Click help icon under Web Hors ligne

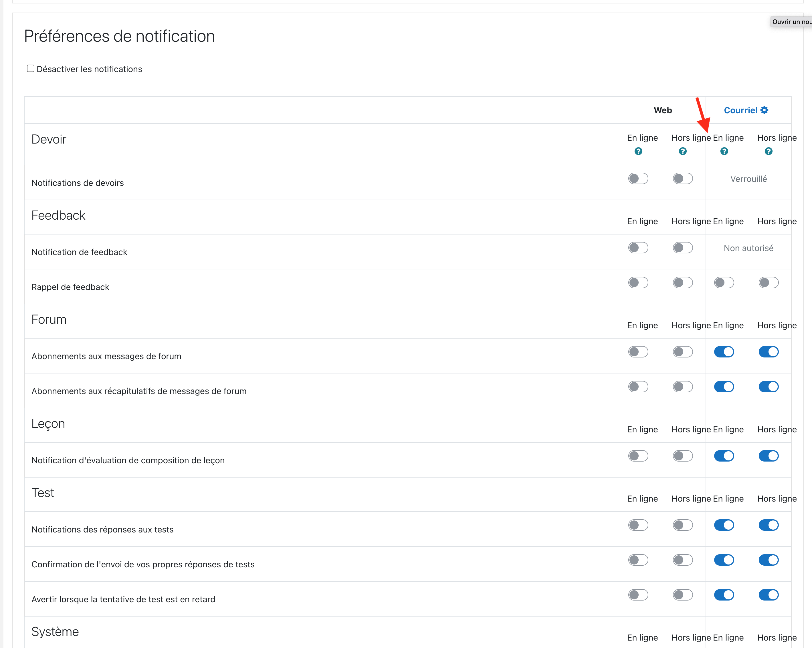[683, 151]
